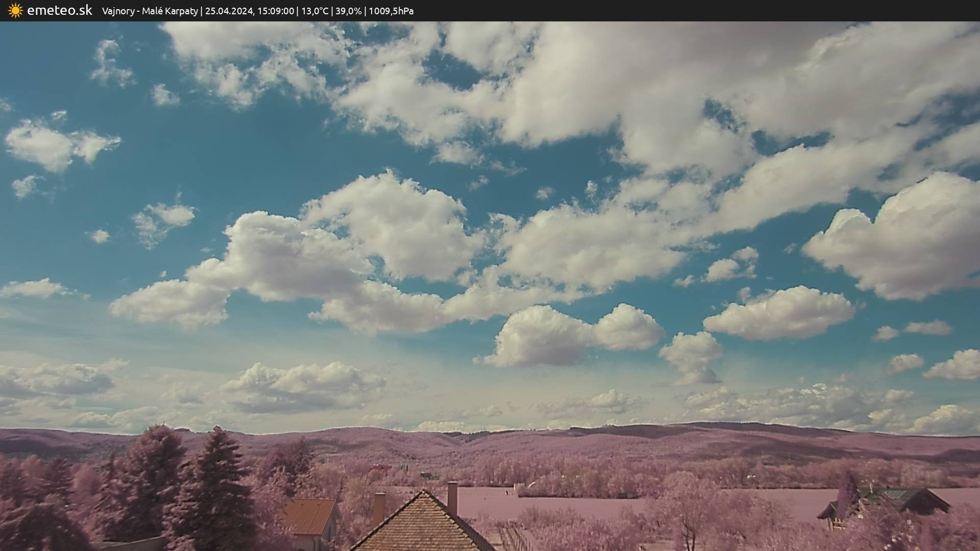This screenshot has width=980, height=551.
Task: Click the 25.04.2024 date stamp
Action: click(x=229, y=11)
